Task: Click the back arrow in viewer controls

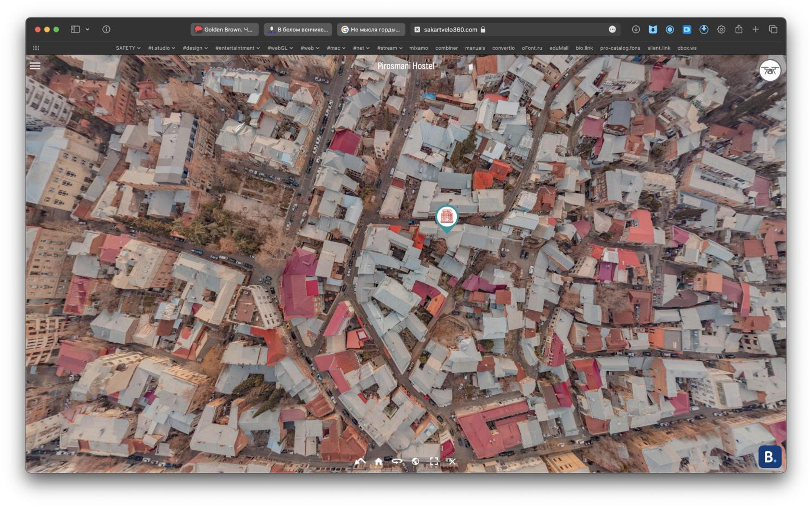Action: click(360, 461)
